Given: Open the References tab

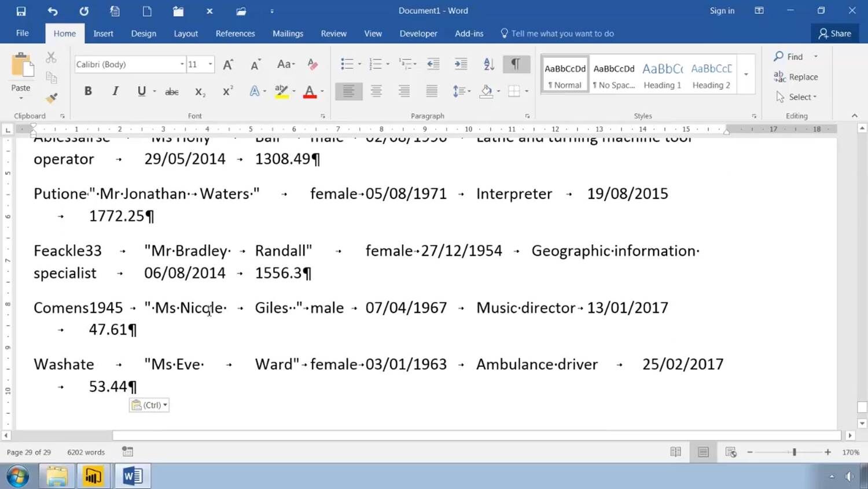Looking at the screenshot, I should tap(235, 34).
